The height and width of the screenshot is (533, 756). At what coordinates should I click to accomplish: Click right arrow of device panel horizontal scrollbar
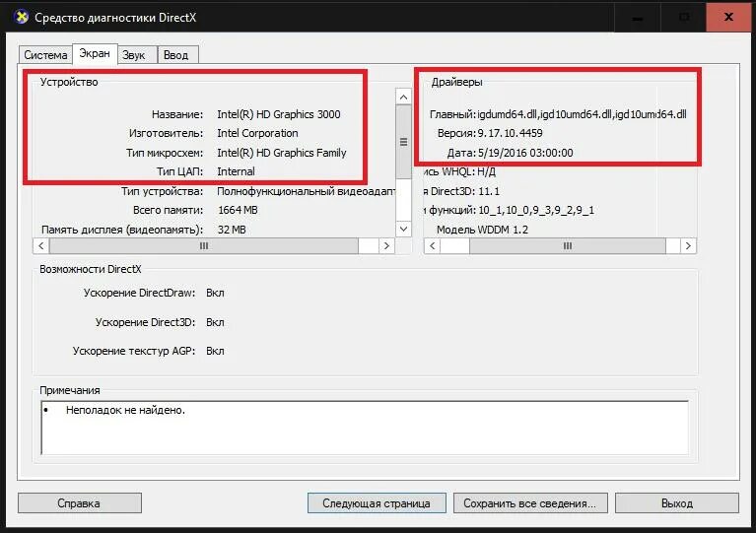point(386,245)
